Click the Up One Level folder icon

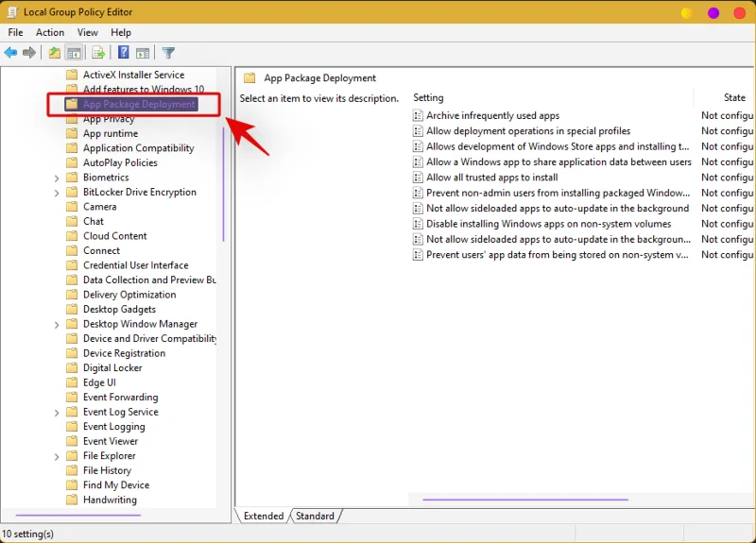(55, 53)
